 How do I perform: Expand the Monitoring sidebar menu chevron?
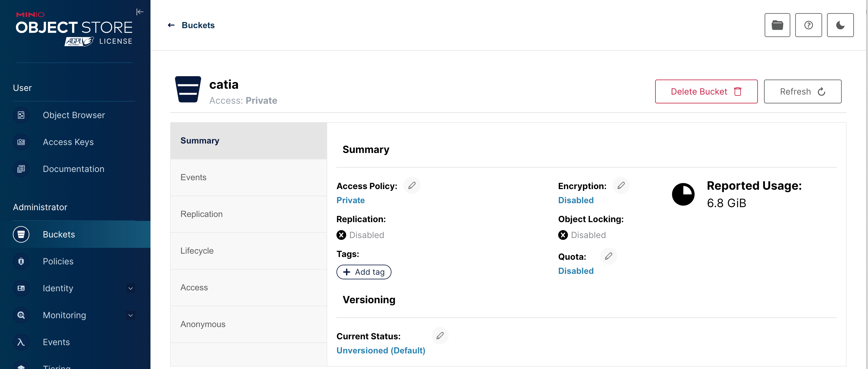pyautogui.click(x=130, y=315)
